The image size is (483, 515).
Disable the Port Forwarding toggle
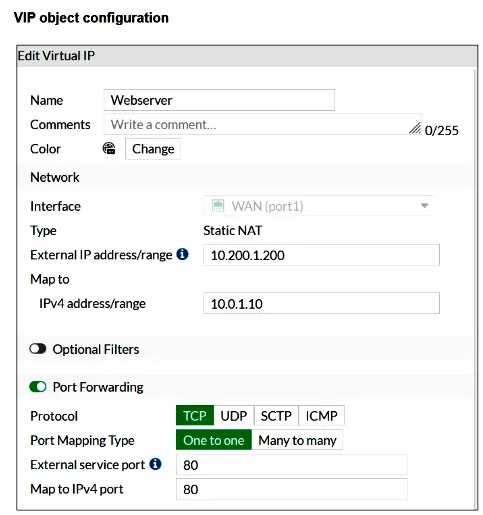pos(38,387)
